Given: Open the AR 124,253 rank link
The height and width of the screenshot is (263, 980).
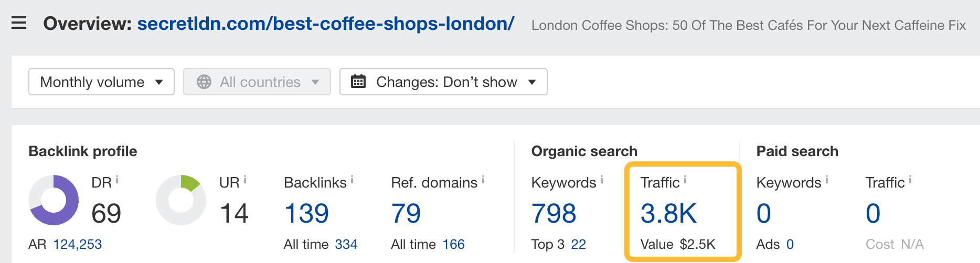Looking at the screenshot, I should (x=77, y=244).
